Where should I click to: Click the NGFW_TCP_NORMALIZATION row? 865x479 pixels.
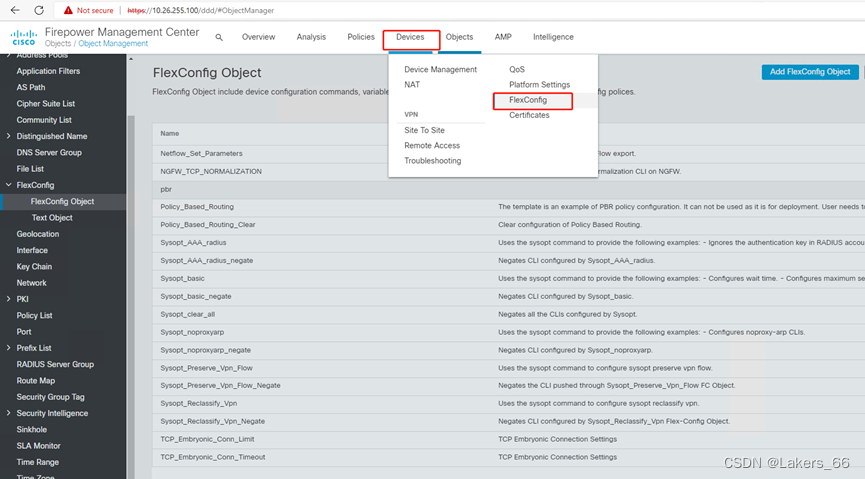point(509,172)
